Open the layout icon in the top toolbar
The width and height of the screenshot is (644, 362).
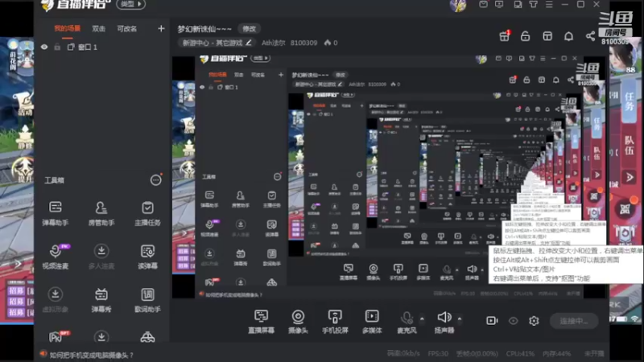547,36
